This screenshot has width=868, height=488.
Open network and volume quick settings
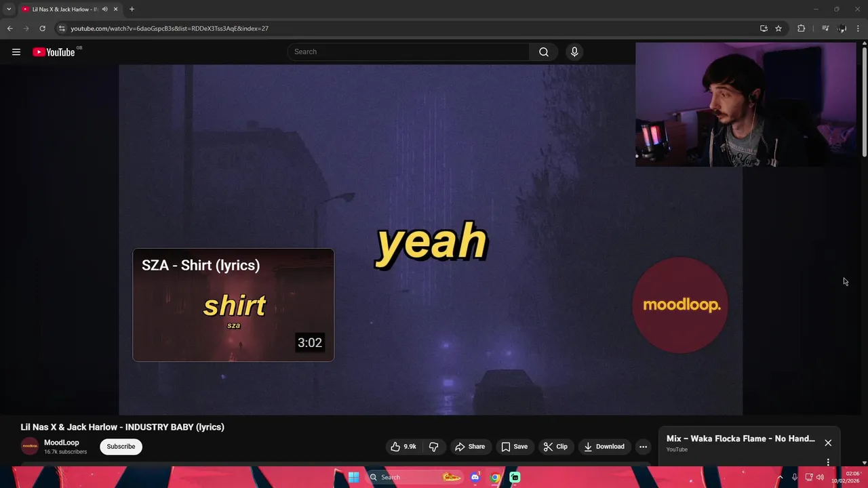814,477
